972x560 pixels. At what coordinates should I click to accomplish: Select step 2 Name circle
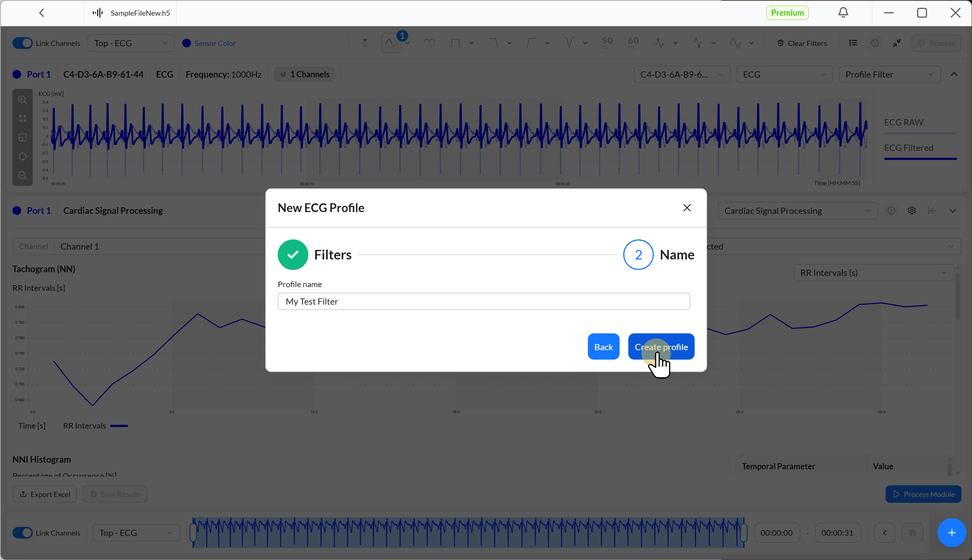coord(638,255)
